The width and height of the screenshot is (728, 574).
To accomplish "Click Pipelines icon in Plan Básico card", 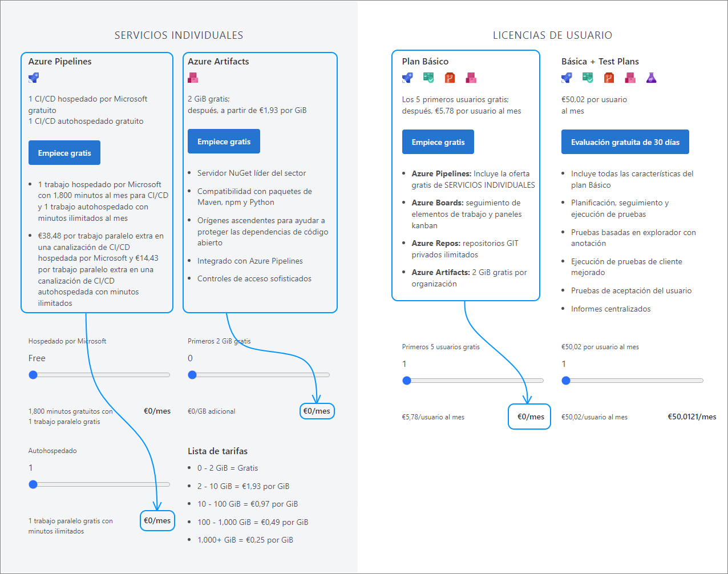I will pos(407,78).
